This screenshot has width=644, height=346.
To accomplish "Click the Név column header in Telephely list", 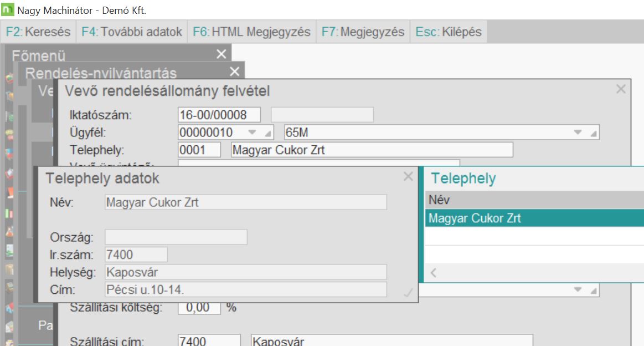I will 534,200.
